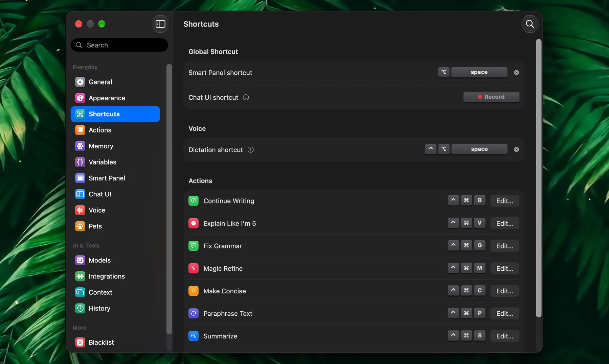Click the Magic Refine action icon
The image size is (609, 364).
(194, 269)
